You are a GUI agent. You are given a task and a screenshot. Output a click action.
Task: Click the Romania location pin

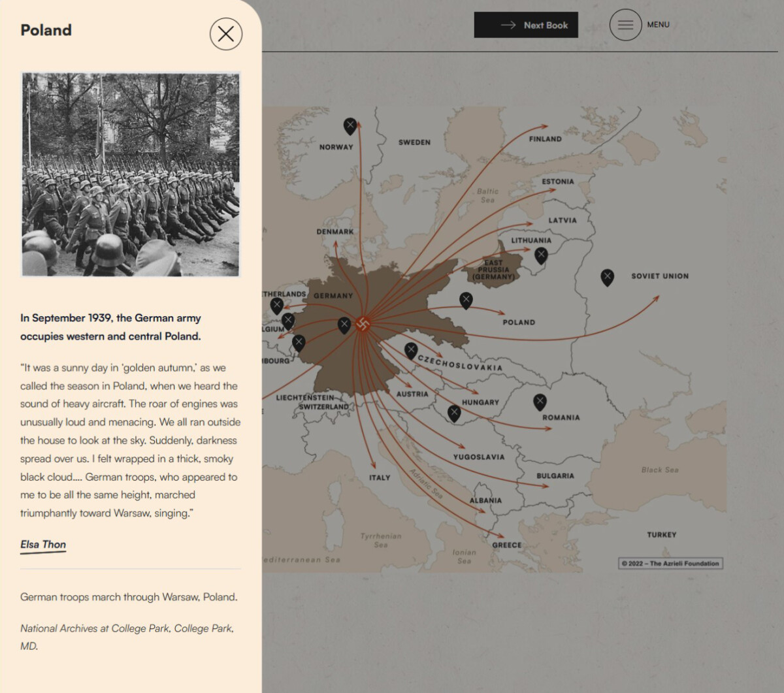coord(540,400)
